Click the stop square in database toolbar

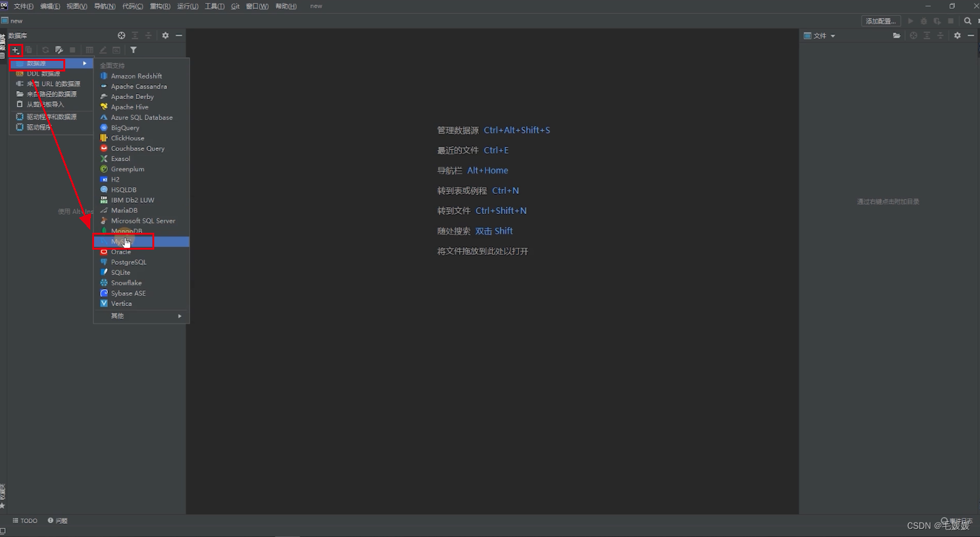(x=73, y=50)
